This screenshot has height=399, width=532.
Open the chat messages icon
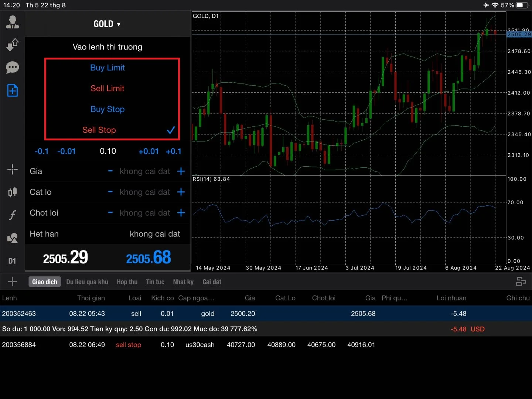click(12, 68)
